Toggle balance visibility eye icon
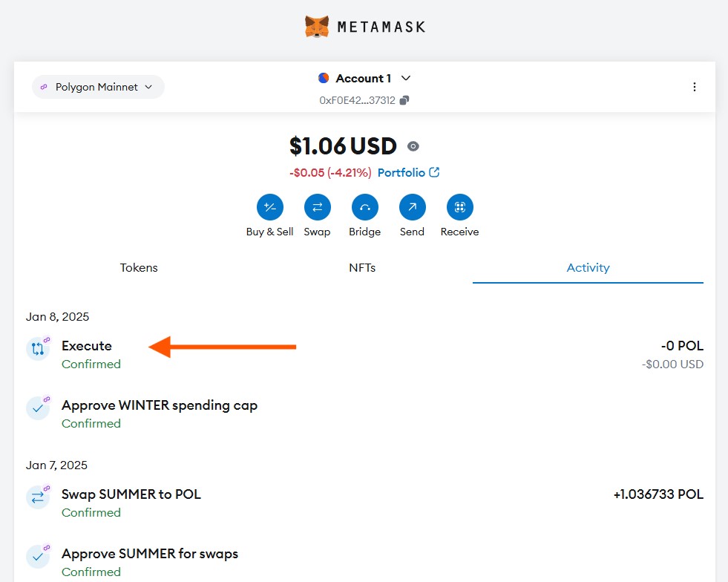Image resolution: width=728 pixels, height=582 pixels. (413, 146)
